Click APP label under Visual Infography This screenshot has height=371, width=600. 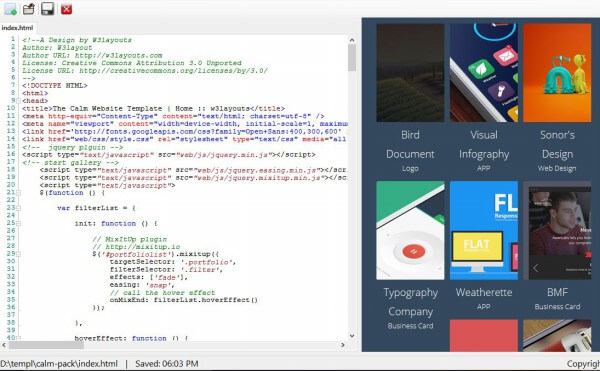484,168
